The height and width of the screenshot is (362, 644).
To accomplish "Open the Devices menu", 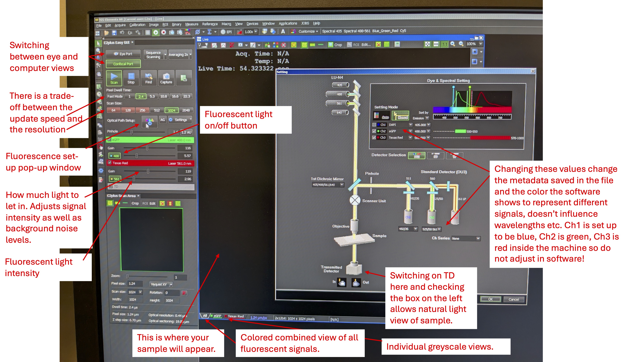I will 252,24.
